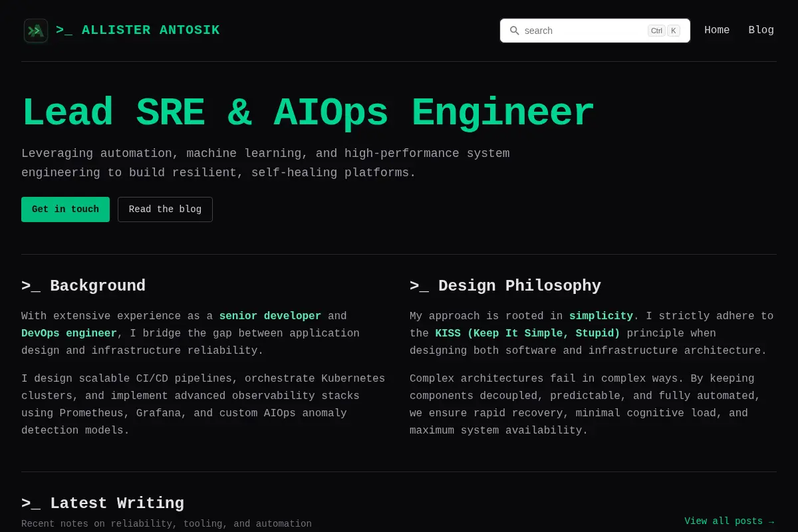Open the Blog nav item
The width and height of the screenshot is (798, 532).
tap(761, 31)
